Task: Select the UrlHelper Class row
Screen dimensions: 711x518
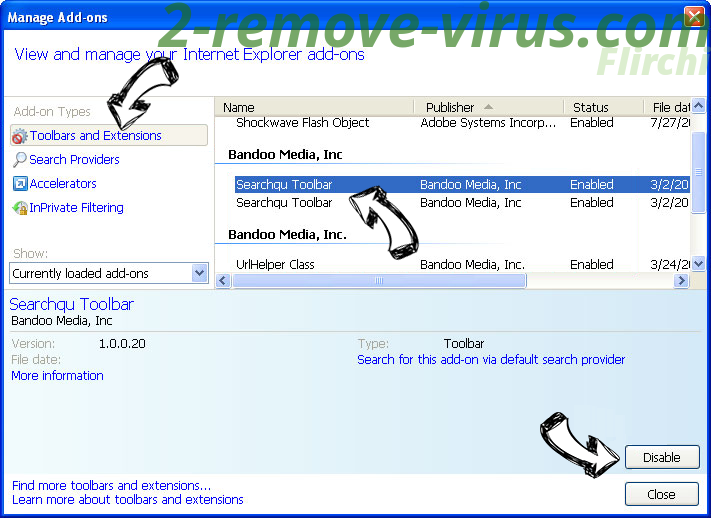Action: (462, 264)
